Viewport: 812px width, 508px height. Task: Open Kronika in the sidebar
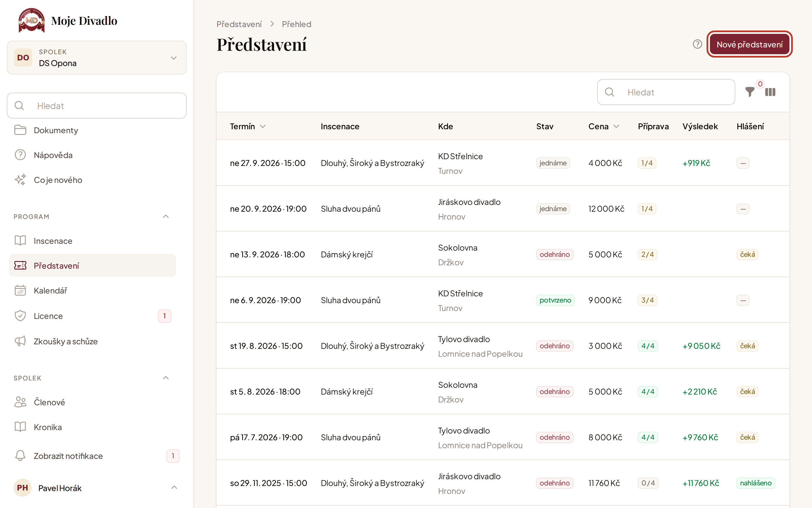pyautogui.click(x=92, y=427)
